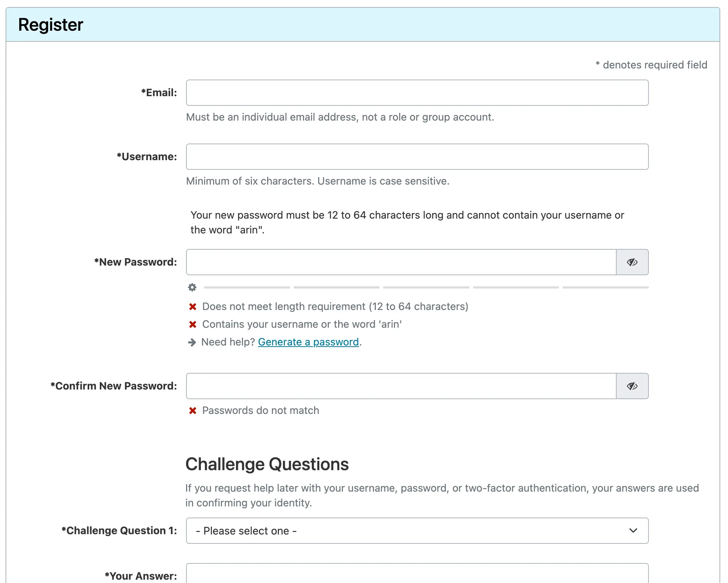Click the red X beside the length requirement message
The height and width of the screenshot is (583, 728).
[x=193, y=306]
